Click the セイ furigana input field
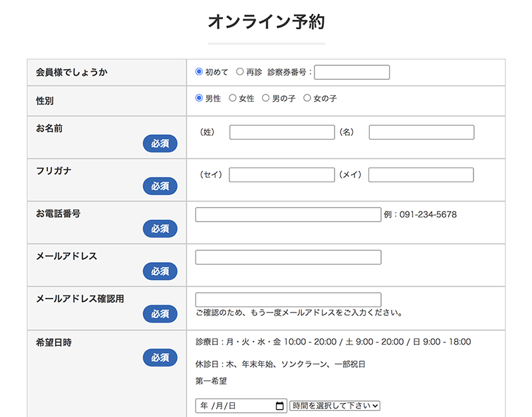This screenshot has height=417, width=532. pyautogui.click(x=282, y=175)
